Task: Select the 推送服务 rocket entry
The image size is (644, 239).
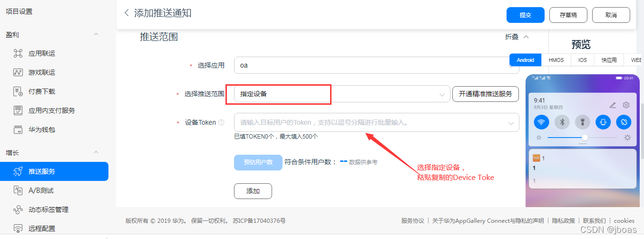Action: coord(54,171)
